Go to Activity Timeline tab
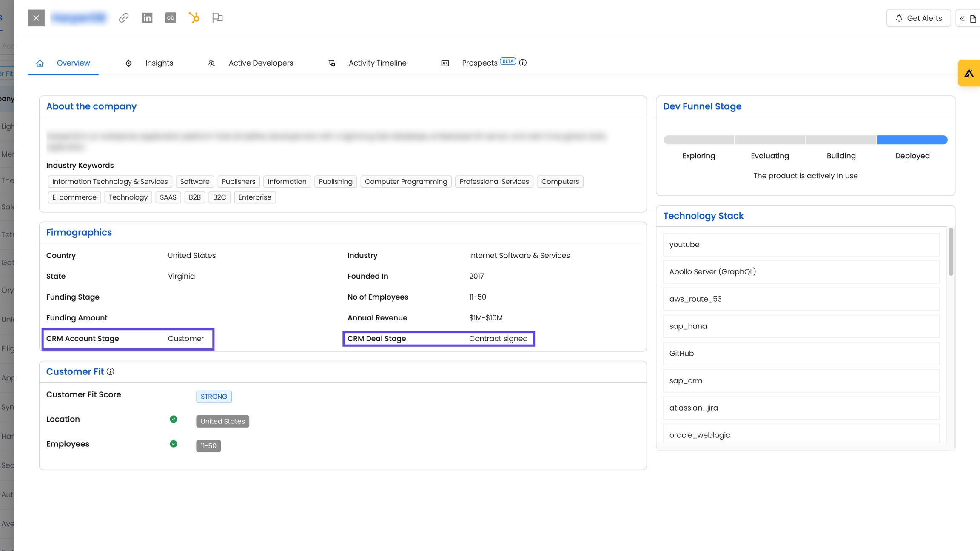Image resolution: width=980 pixels, height=551 pixels. click(377, 63)
